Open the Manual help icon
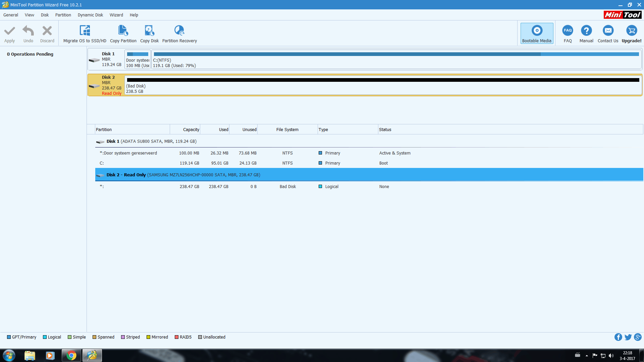Screen dimensions: 644x362 tap(586, 31)
